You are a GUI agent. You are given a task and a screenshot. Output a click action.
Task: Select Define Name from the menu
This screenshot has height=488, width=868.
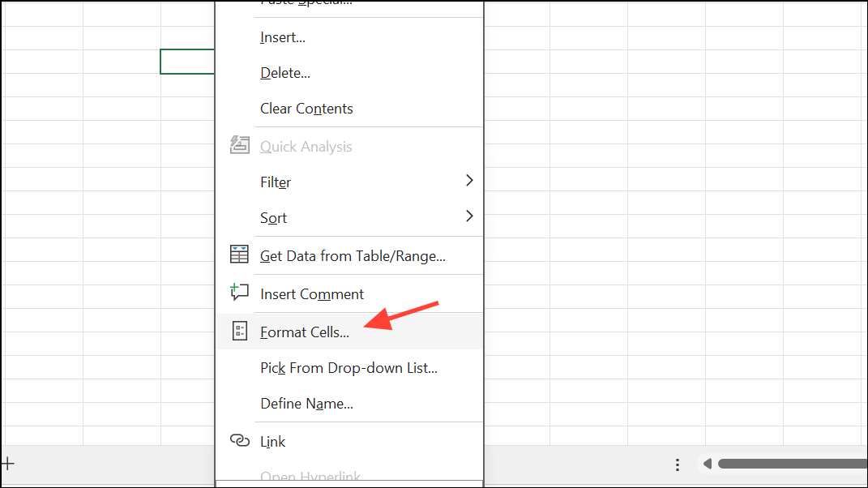[306, 403]
